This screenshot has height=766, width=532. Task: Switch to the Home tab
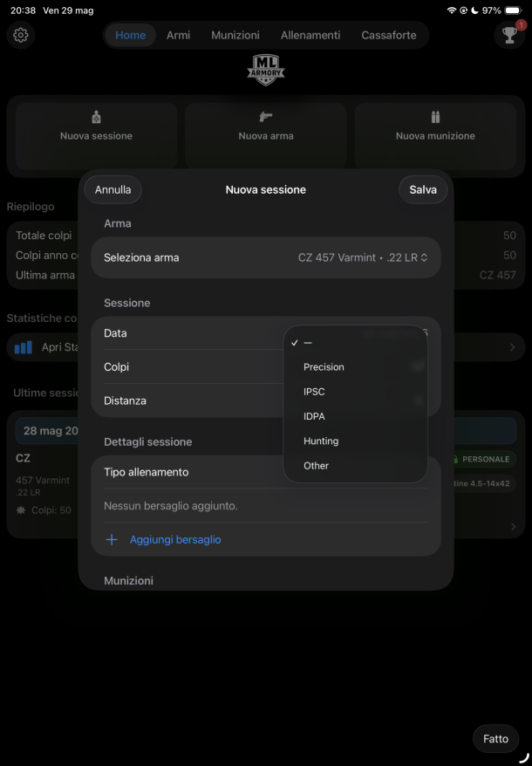pyautogui.click(x=131, y=35)
